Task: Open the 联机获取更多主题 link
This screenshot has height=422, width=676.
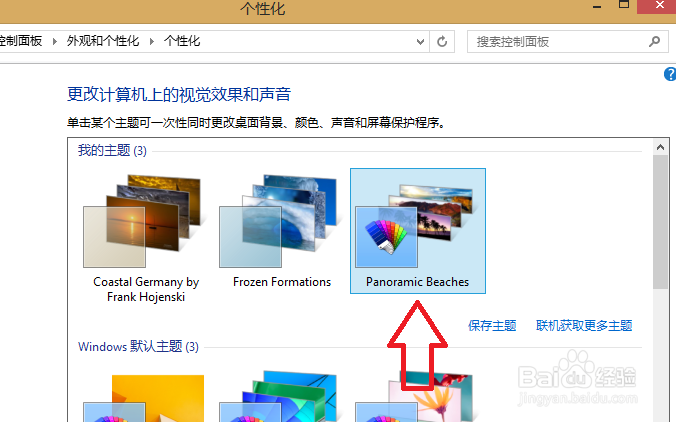Action: 584,325
